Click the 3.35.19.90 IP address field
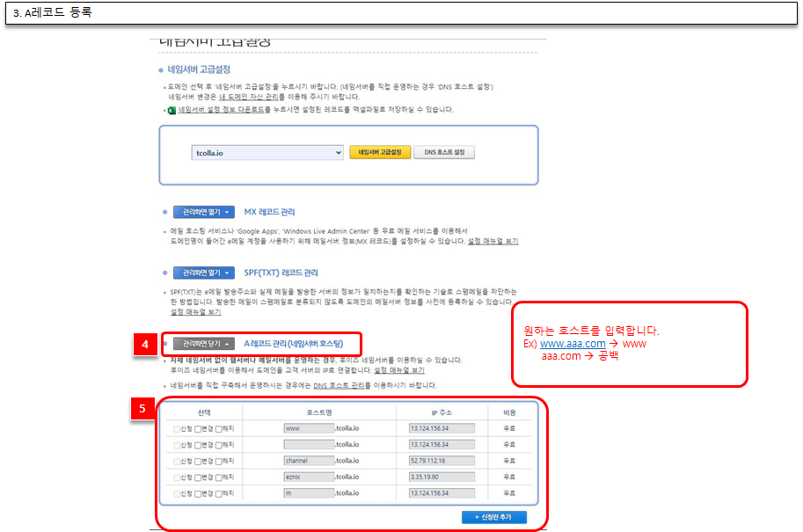The width and height of the screenshot is (803, 532). click(442, 477)
